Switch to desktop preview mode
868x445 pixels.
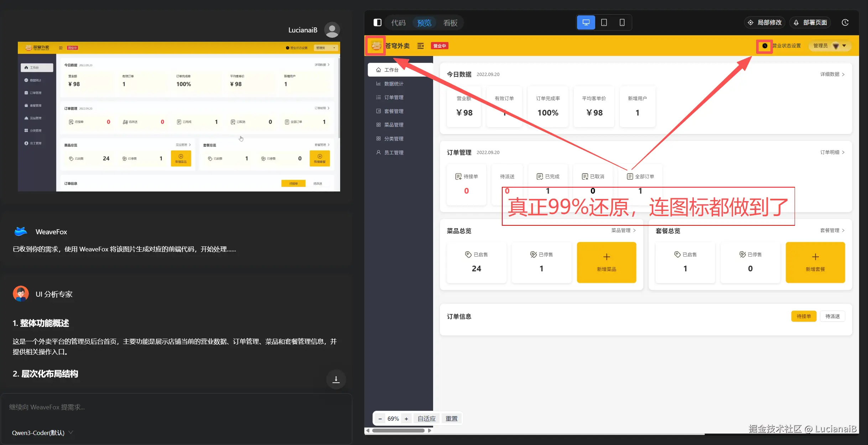[x=586, y=22]
